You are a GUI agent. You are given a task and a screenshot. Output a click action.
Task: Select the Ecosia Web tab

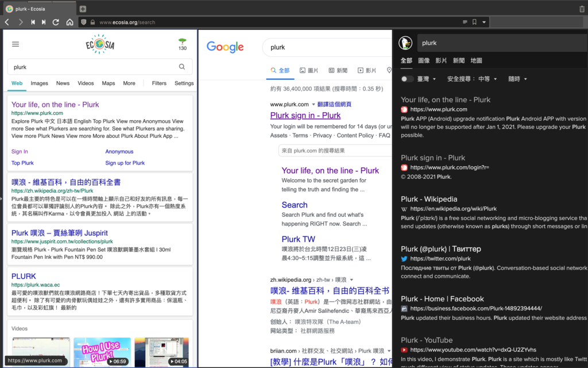pyautogui.click(x=17, y=83)
